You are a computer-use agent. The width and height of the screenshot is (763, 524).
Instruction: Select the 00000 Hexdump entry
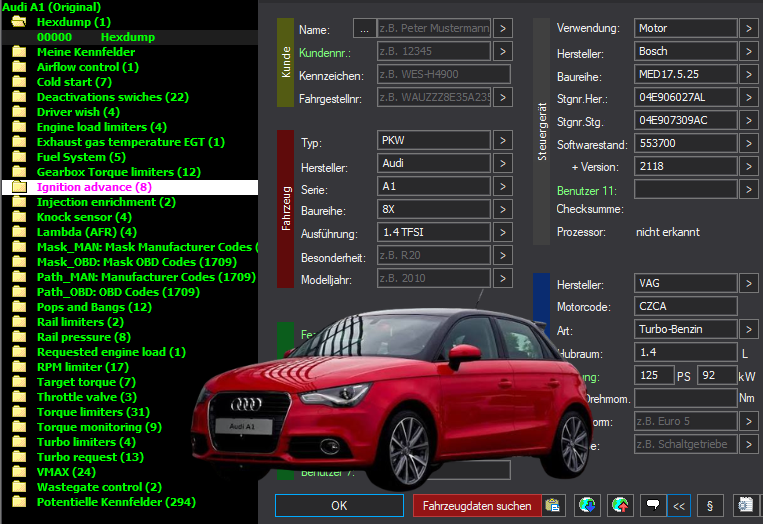pos(130,37)
